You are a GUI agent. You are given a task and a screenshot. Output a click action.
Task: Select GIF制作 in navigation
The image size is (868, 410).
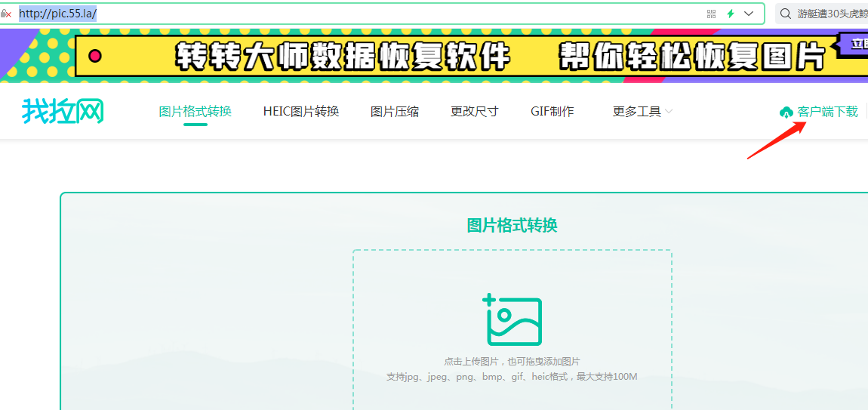pos(552,111)
